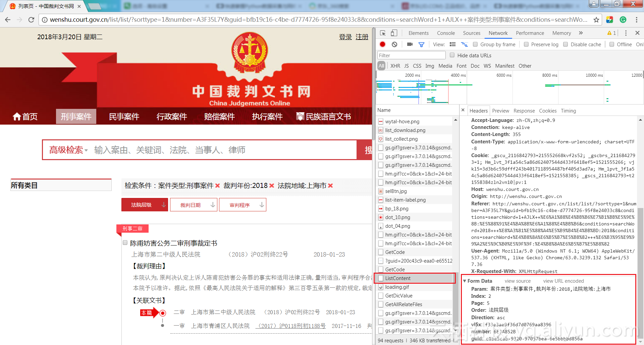Click the capture screenshots camera icon
This screenshot has width=644, height=345.
[x=410, y=44]
